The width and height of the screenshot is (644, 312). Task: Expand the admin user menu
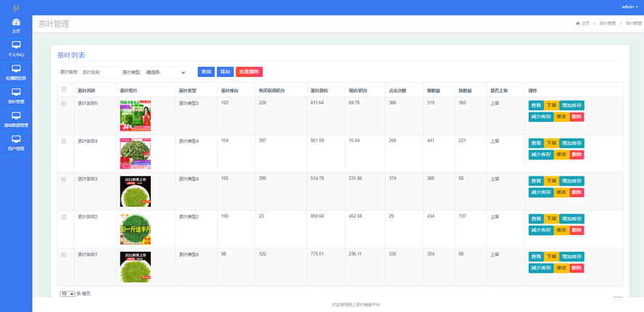coord(629,7)
